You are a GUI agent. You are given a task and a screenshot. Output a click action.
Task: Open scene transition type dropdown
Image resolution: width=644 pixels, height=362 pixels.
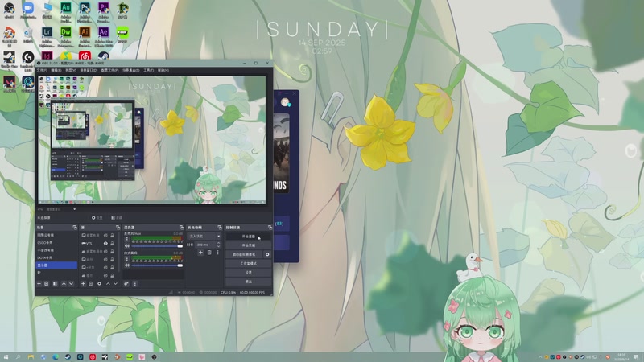coord(204,236)
